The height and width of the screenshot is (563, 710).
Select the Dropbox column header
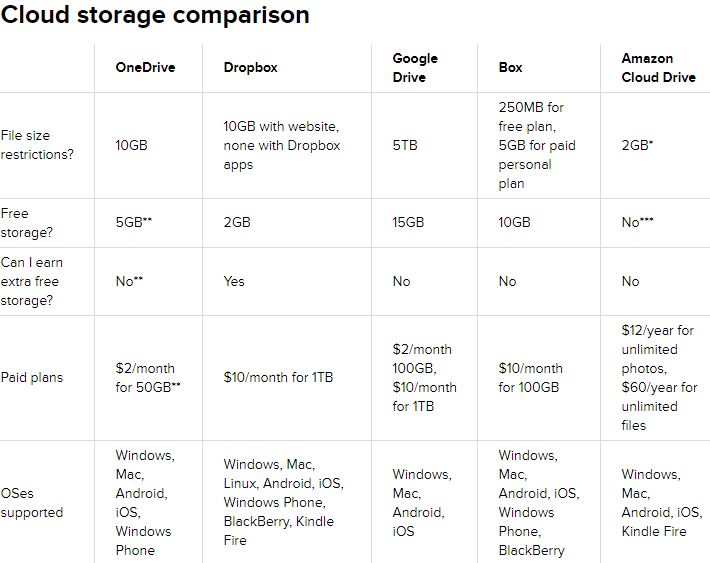point(250,67)
